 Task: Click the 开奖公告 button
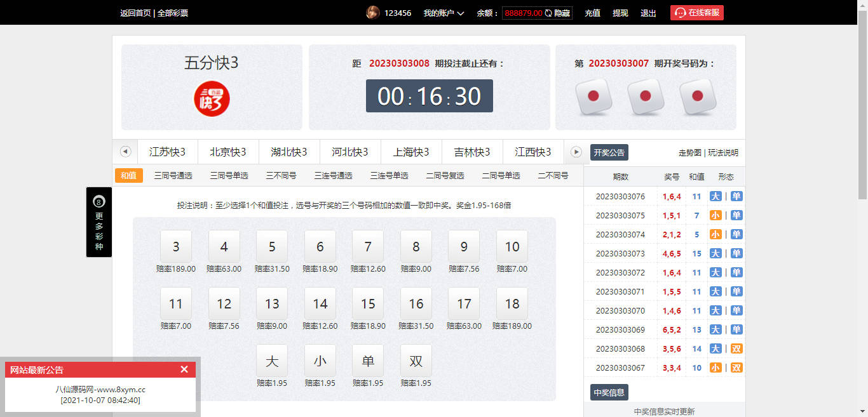(609, 153)
